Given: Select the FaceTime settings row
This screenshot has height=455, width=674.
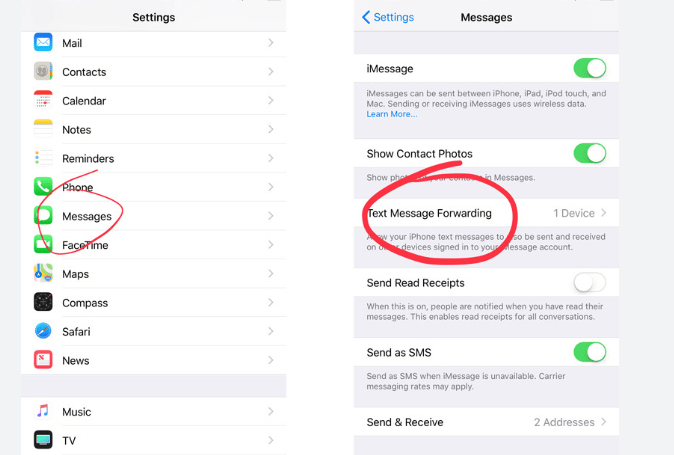Looking at the screenshot, I should pyautogui.click(x=150, y=246).
